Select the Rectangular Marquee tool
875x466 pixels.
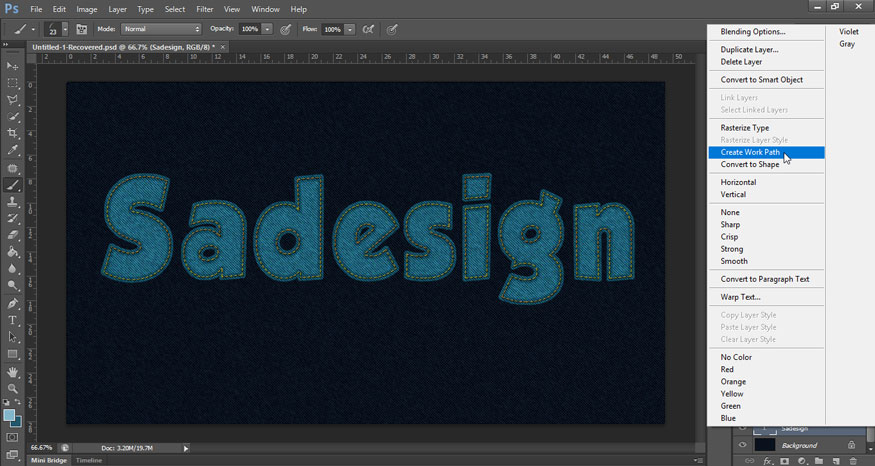pos(12,83)
